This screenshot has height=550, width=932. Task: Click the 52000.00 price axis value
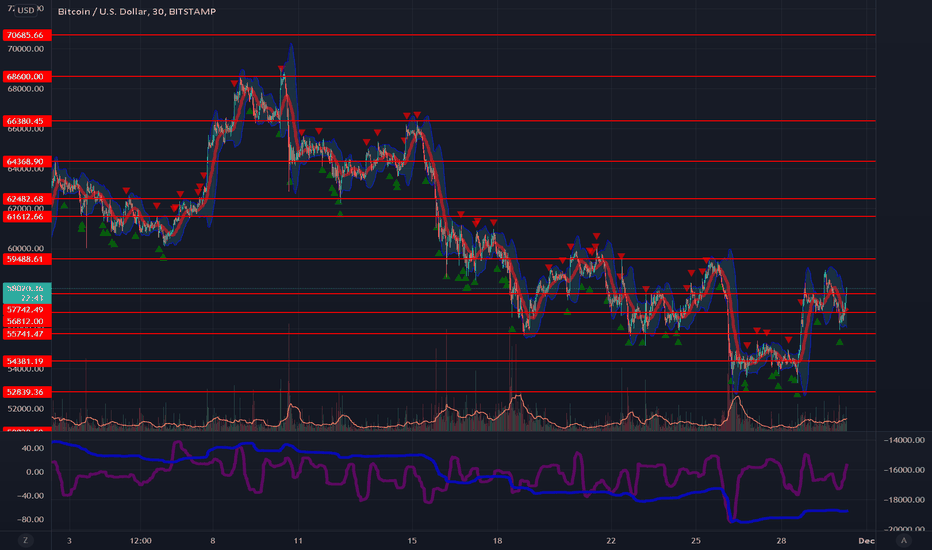pyautogui.click(x=26, y=408)
